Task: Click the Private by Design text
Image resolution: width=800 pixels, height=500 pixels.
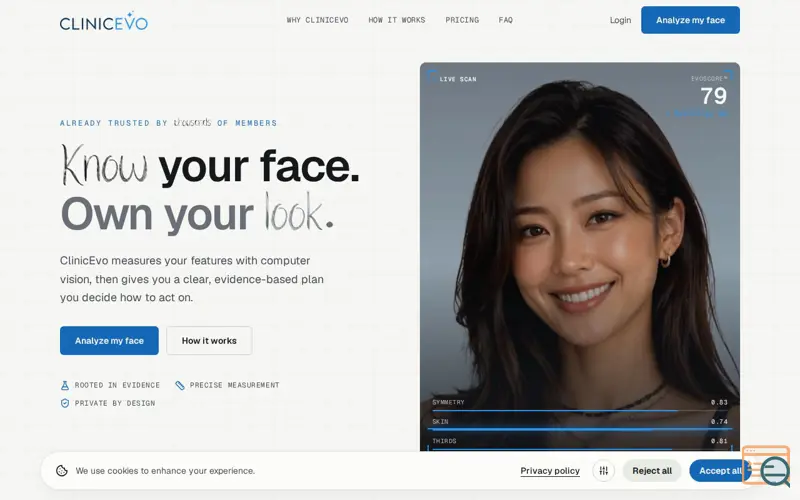Action: coord(115,403)
